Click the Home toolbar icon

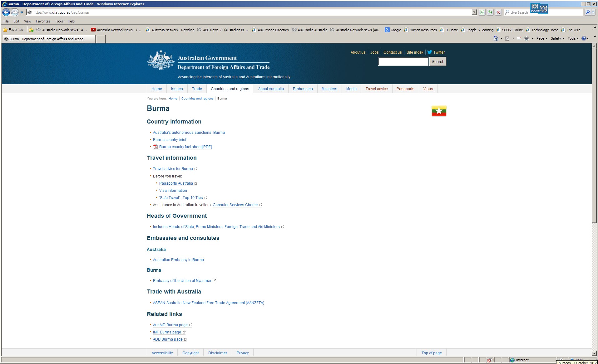pyautogui.click(x=496, y=39)
